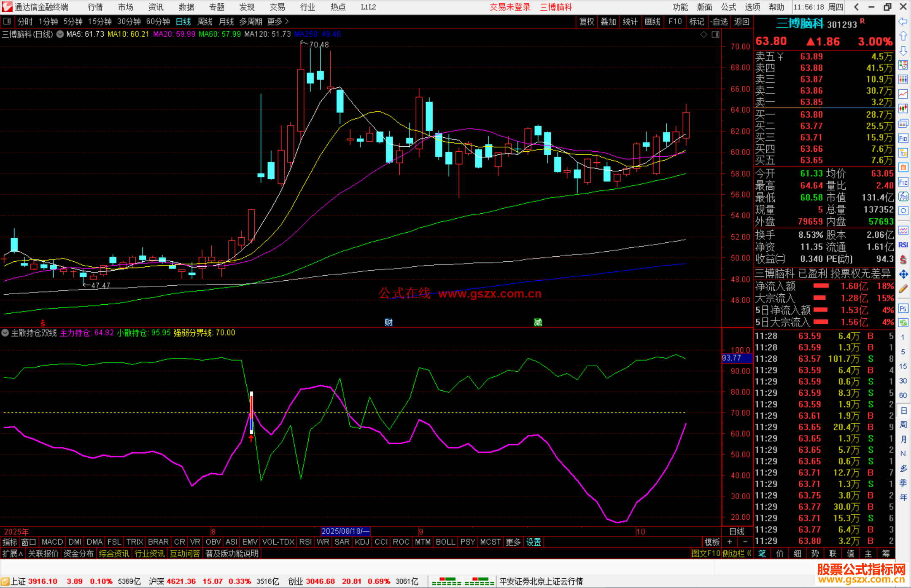Switch to the 周线 period tab
This screenshot has width=911, height=588.
coord(205,21)
